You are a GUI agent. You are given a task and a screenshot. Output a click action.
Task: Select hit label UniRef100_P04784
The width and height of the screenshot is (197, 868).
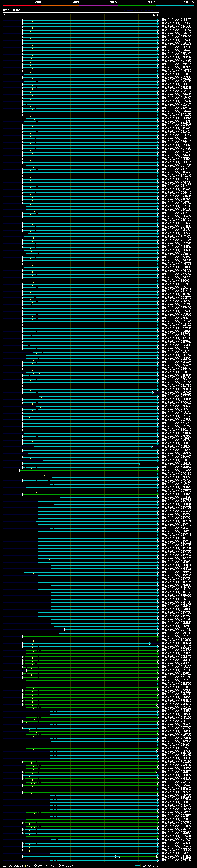pyautogui.click(x=176, y=440)
